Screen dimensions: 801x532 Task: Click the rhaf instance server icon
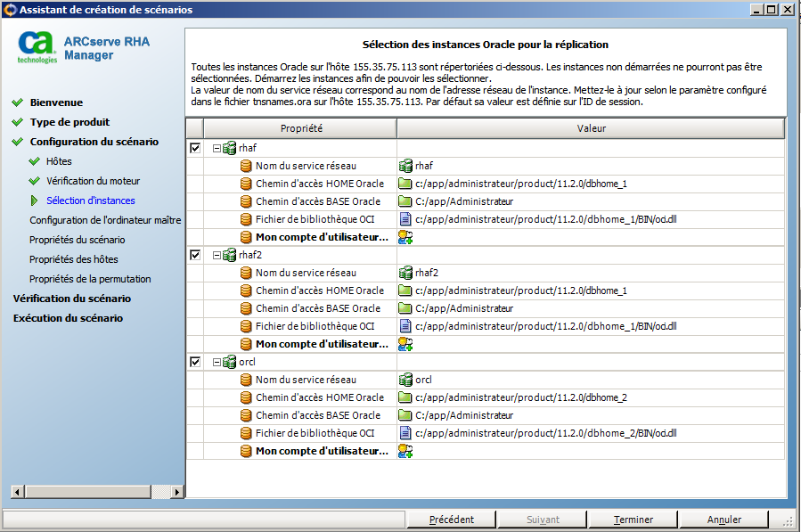[229, 148]
